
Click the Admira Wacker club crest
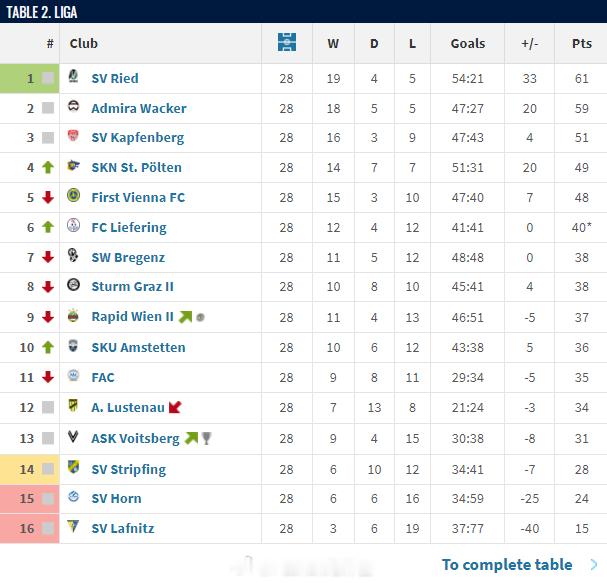pos(73,106)
